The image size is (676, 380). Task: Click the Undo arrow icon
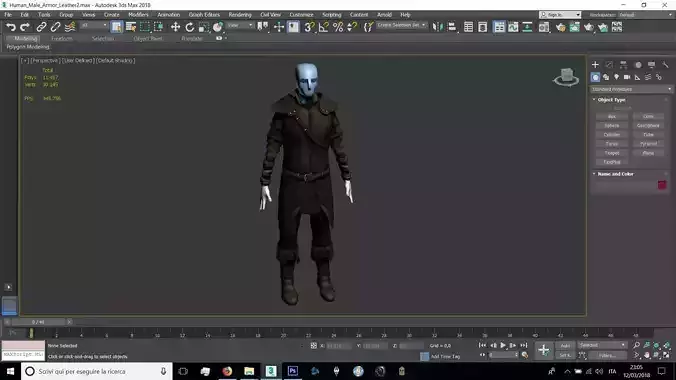click(11, 27)
